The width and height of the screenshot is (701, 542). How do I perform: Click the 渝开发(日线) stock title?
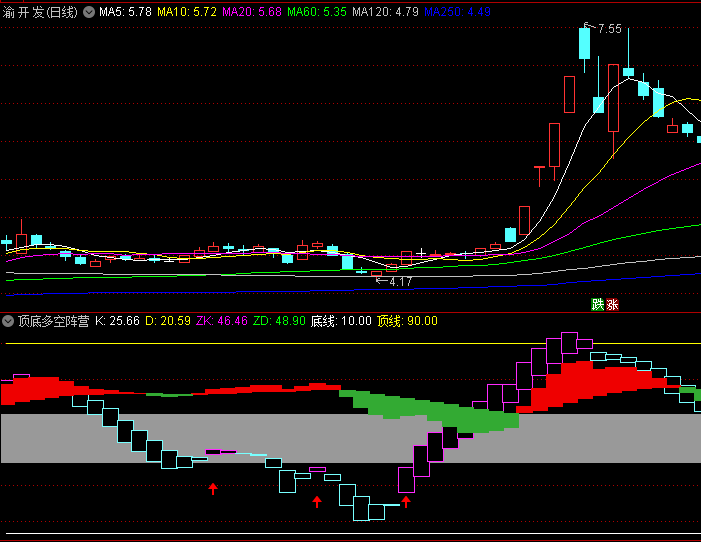(x=40, y=12)
